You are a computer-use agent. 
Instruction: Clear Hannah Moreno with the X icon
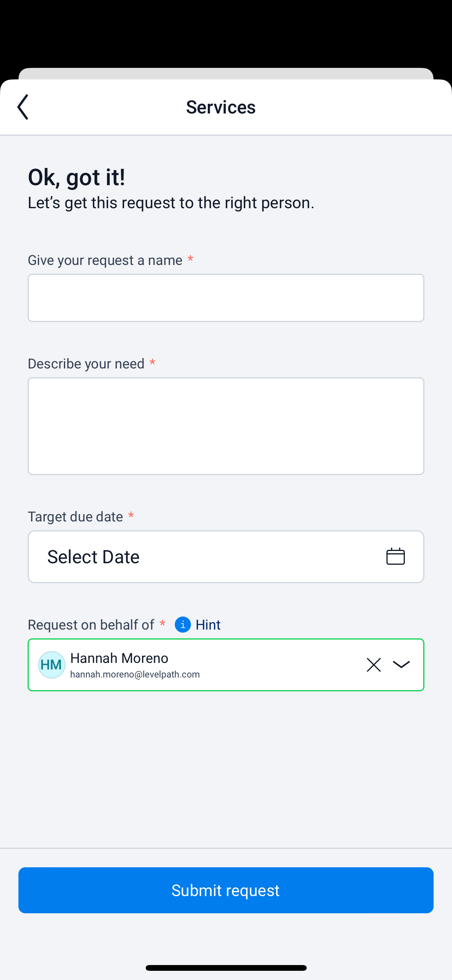click(373, 664)
